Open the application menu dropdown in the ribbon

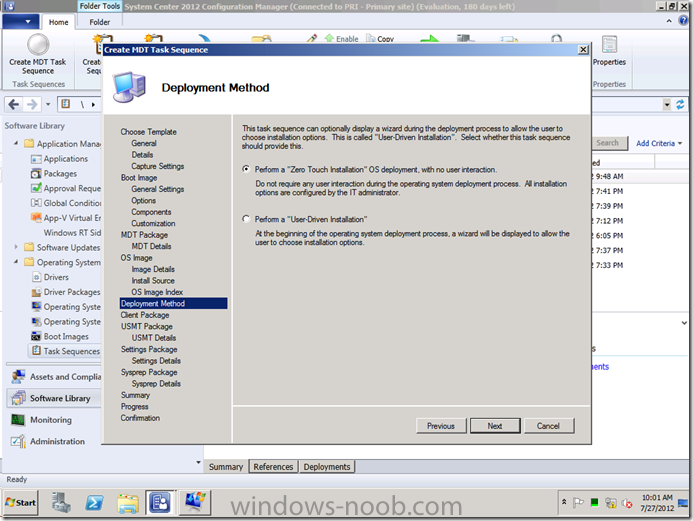(x=19, y=21)
